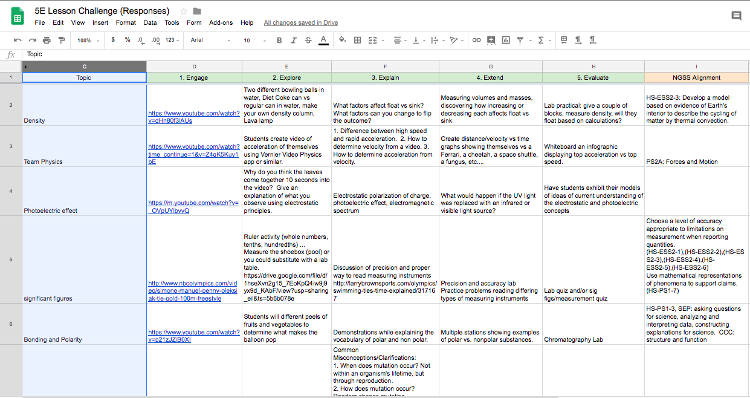750x398 pixels.
Task: Open the merge cells dropdown
Action: (375, 41)
